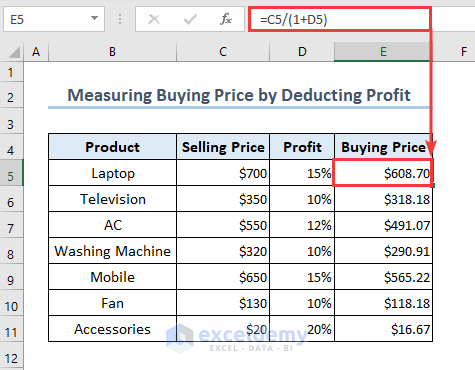This screenshot has height=370, width=475.
Task: Click the $130 selling price cell
Action: pos(223,303)
